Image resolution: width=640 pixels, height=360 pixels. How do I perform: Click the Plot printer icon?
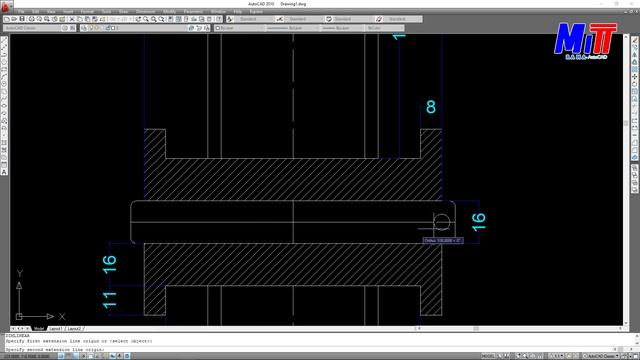pyautogui.click(x=31, y=19)
